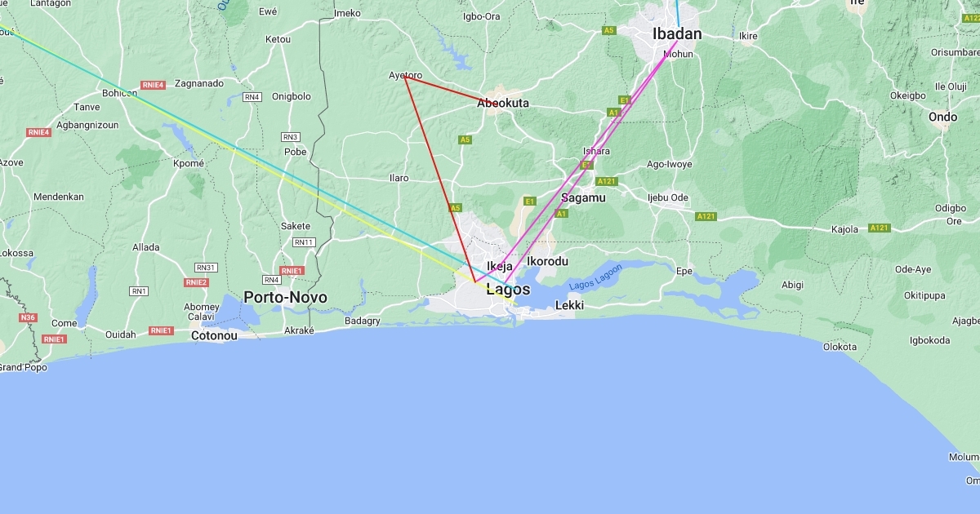The image size is (980, 514).
Task: Click the N36 highway shield
Action: click(x=29, y=317)
